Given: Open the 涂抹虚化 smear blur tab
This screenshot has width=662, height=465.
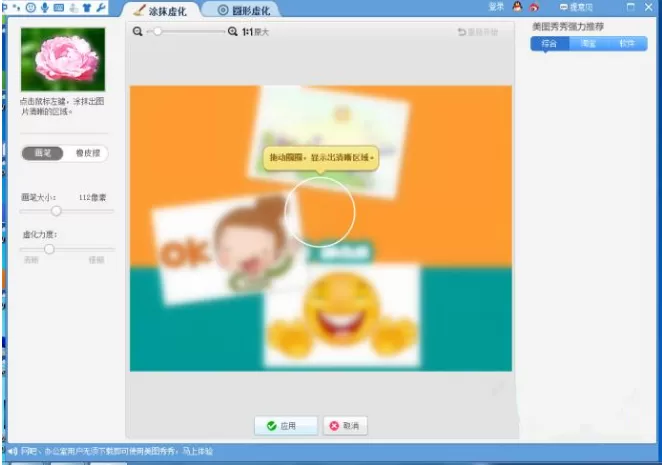Looking at the screenshot, I should click(x=160, y=11).
